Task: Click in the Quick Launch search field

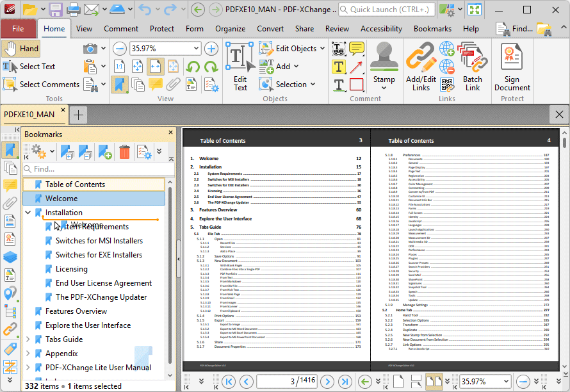Action: coord(386,10)
